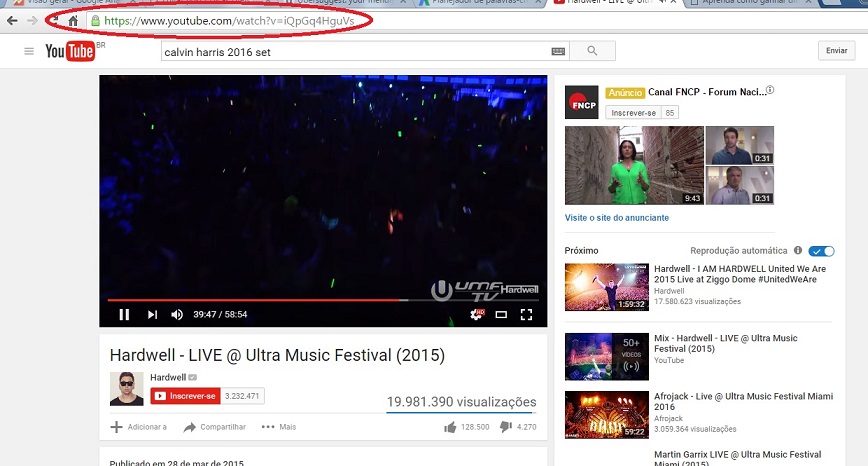Click the autoplay info icon
The height and width of the screenshot is (466, 868).
click(x=798, y=250)
